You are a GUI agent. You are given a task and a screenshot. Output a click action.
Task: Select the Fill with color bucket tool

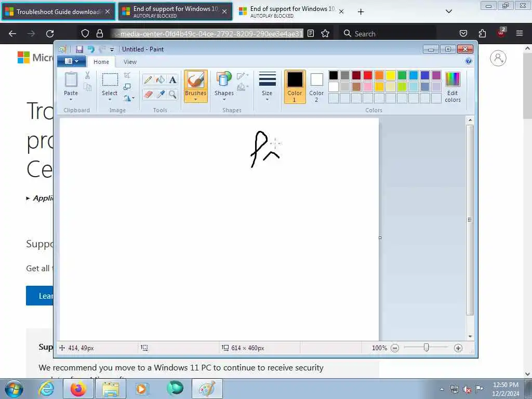pos(160,79)
